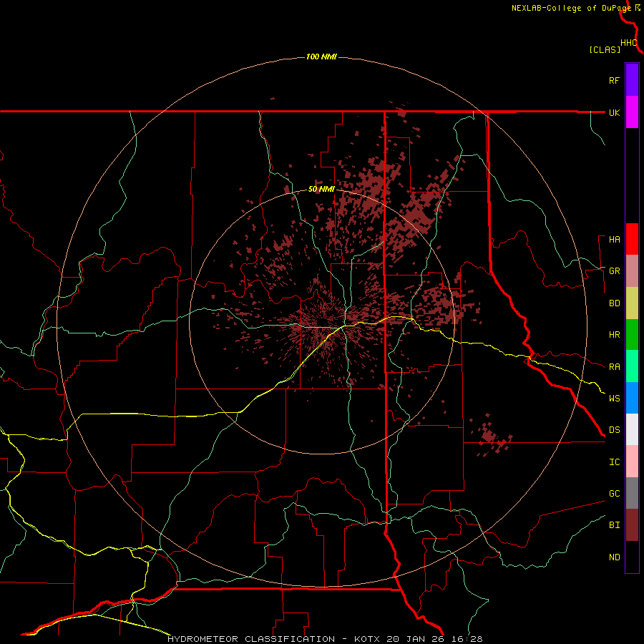This screenshot has height=644, width=644.
Task: Click the RA legend label
Action: pos(614,367)
